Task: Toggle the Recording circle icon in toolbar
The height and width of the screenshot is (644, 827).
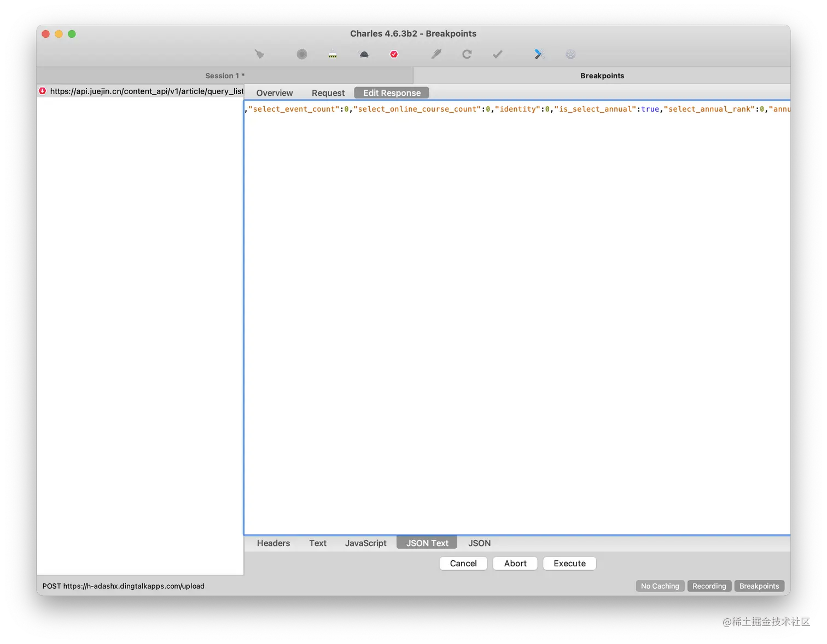Action: coord(302,54)
